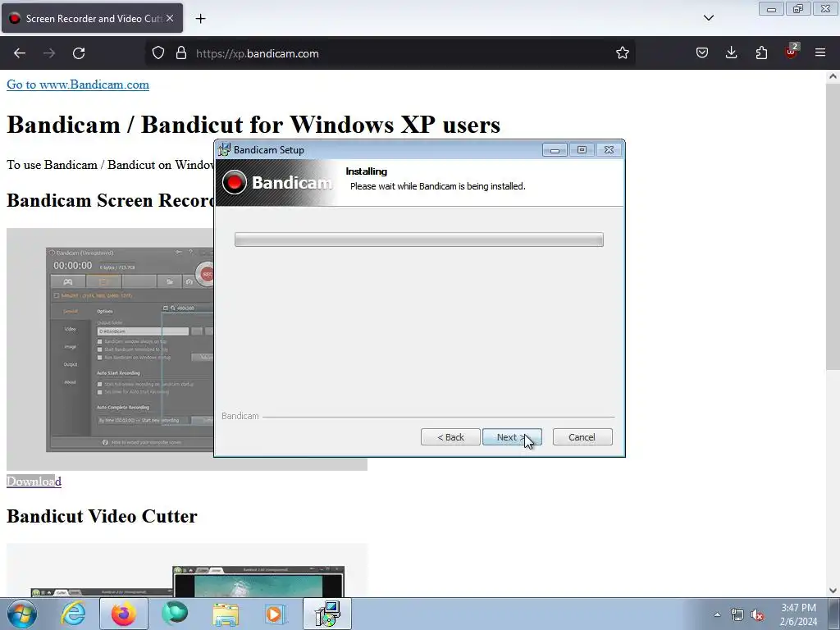This screenshot has width=840, height=630.
Task: Click Next in Bandicam Setup
Action: [512, 437]
